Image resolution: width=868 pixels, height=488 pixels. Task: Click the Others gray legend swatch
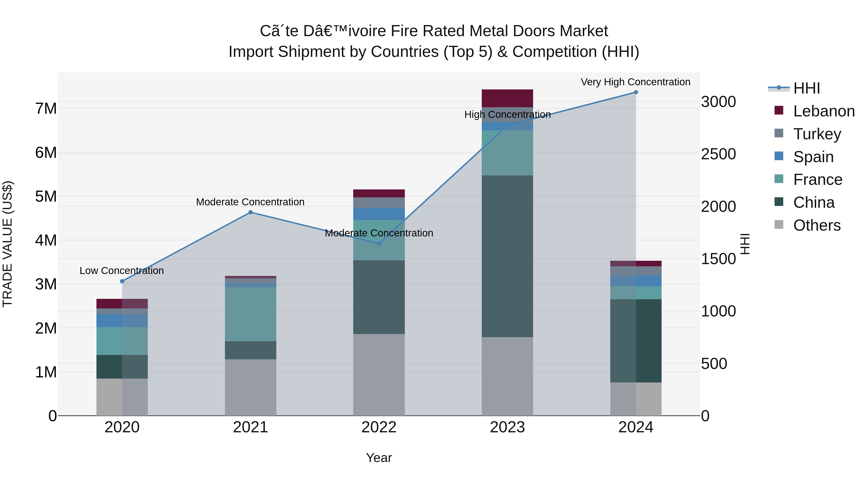coord(779,225)
